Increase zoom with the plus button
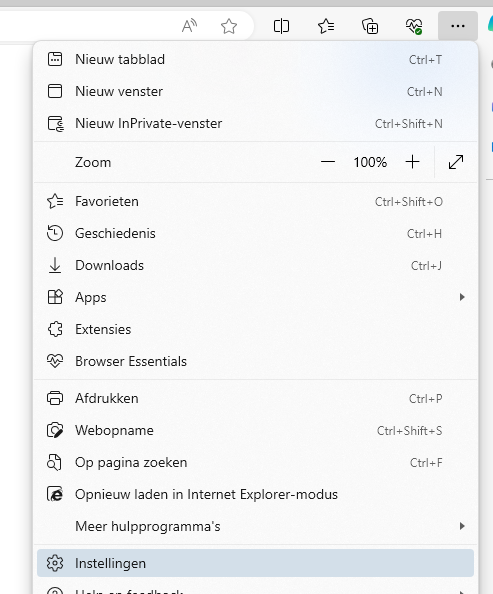The height and width of the screenshot is (594, 493). (x=412, y=162)
